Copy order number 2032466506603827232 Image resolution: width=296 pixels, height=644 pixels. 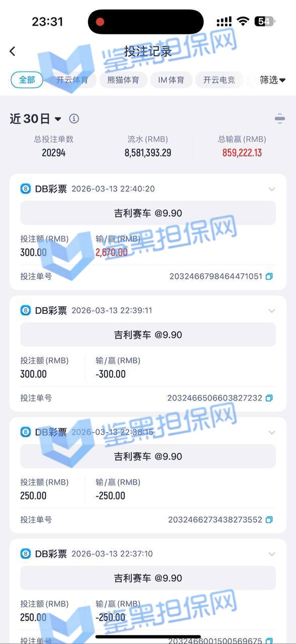click(269, 398)
